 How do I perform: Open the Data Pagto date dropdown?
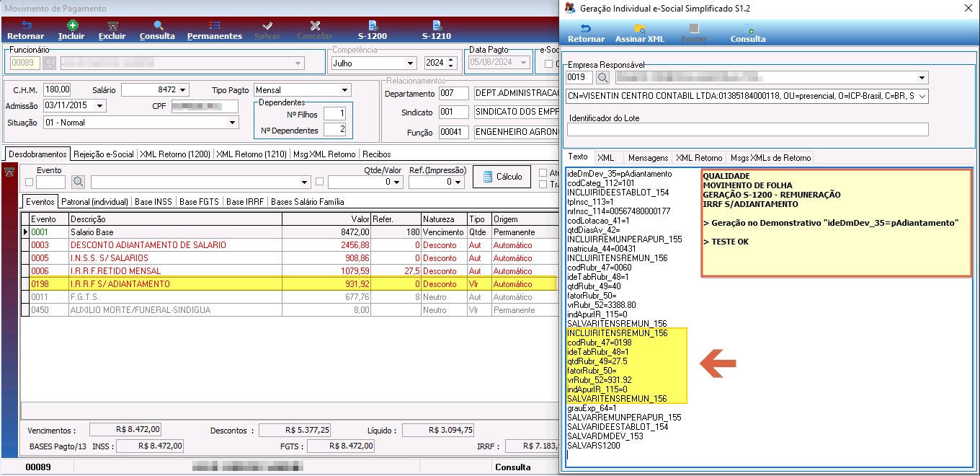tap(524, 63)
